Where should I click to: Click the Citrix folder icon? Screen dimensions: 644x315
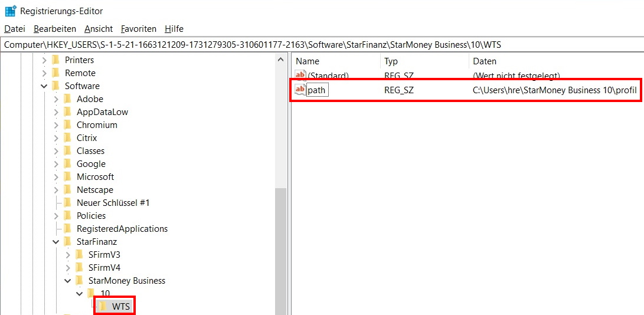click(x=67, y=138)
